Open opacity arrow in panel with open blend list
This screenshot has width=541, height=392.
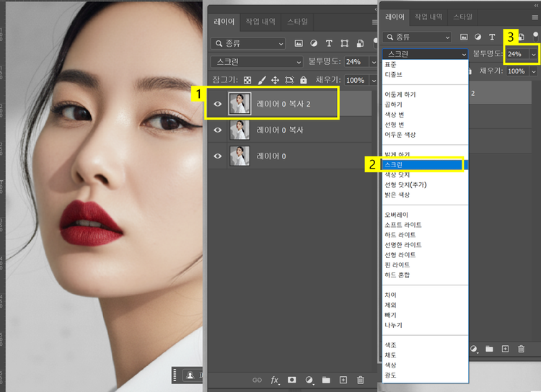click(x=534, y=54)
